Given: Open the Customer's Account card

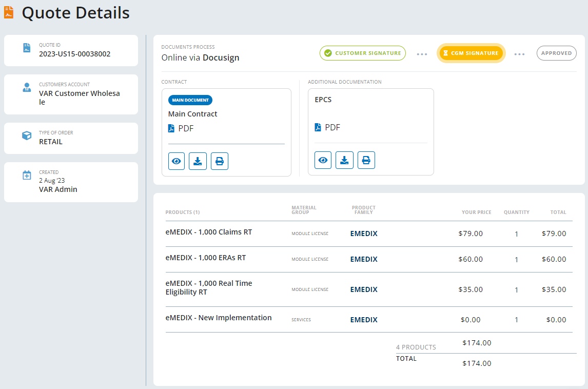Looking at the screenshot, I should (x=71, y=94).
